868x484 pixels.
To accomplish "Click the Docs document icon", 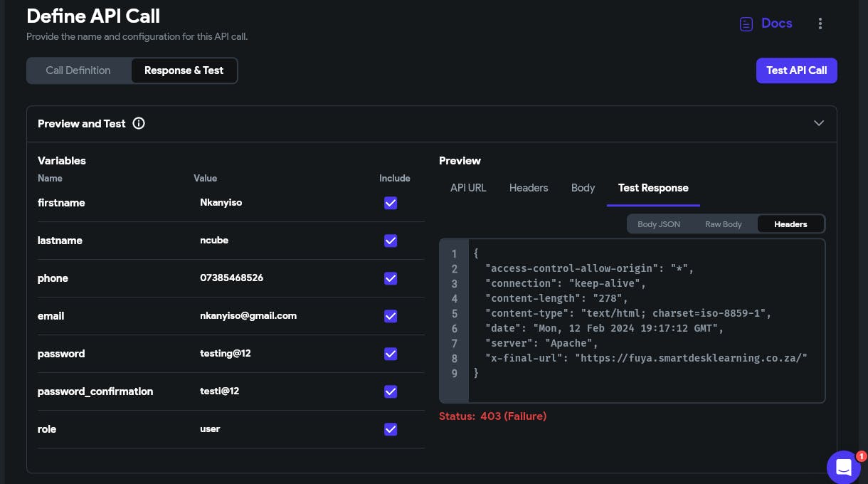I will pyautogui.click(x=746, y=24).
